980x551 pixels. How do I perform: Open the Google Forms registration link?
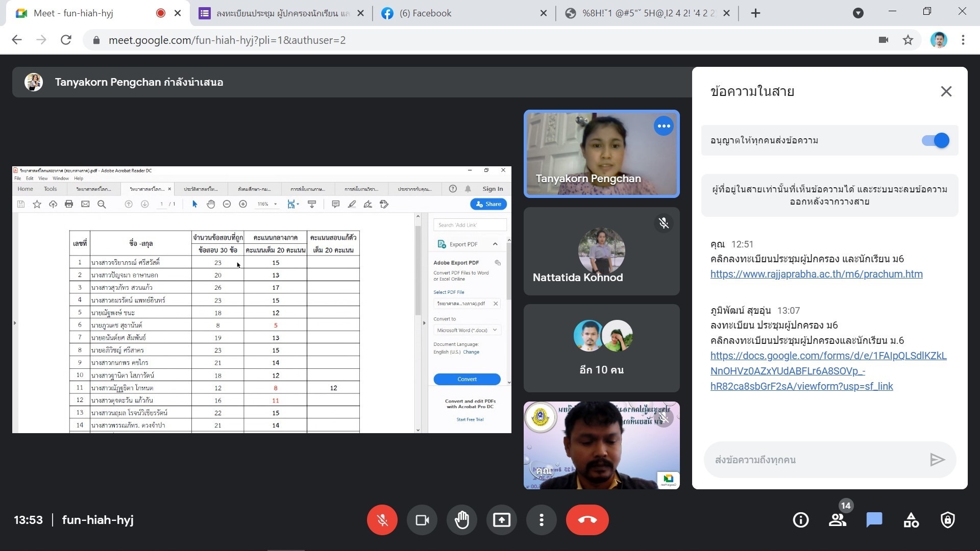[x=828, y=371]
